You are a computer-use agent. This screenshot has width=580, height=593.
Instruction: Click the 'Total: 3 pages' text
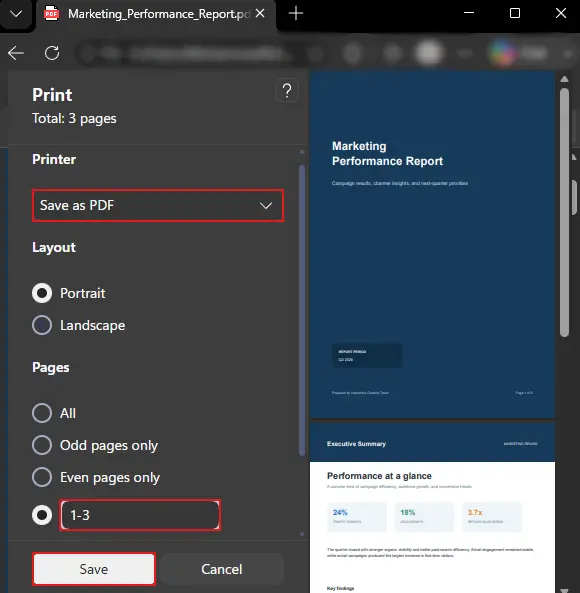pos(74,119)
